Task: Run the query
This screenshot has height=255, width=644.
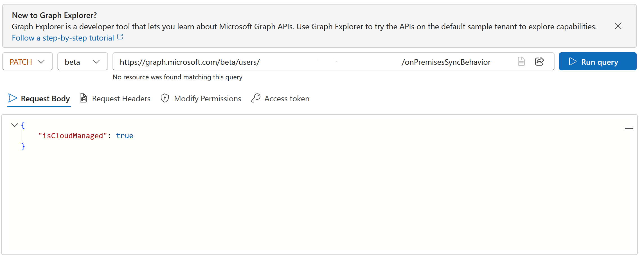Action: [597, 62]
